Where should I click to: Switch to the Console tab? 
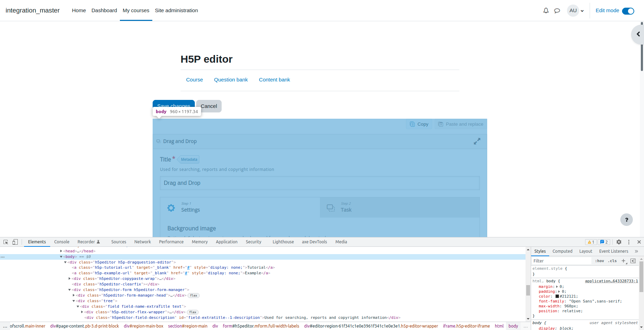[62, 242]
